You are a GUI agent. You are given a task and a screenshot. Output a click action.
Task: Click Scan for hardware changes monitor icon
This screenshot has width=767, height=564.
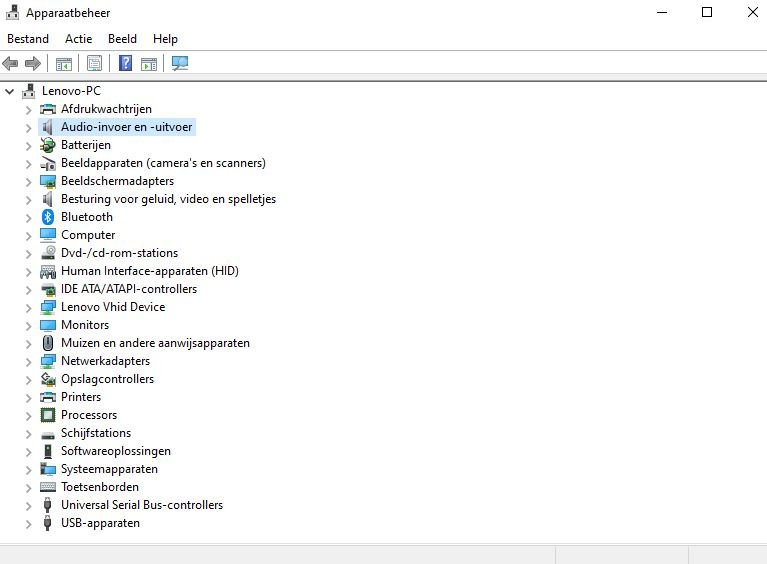pyautogui.click(x=180, y=63)
